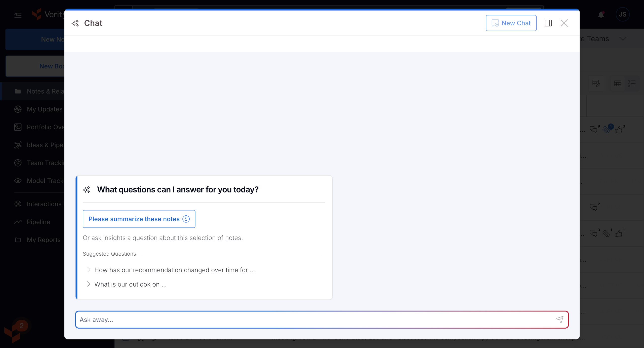This screenshot has height=348, width=644.
Task: Close the Chat dialog
Action: (x=564, y=23)
